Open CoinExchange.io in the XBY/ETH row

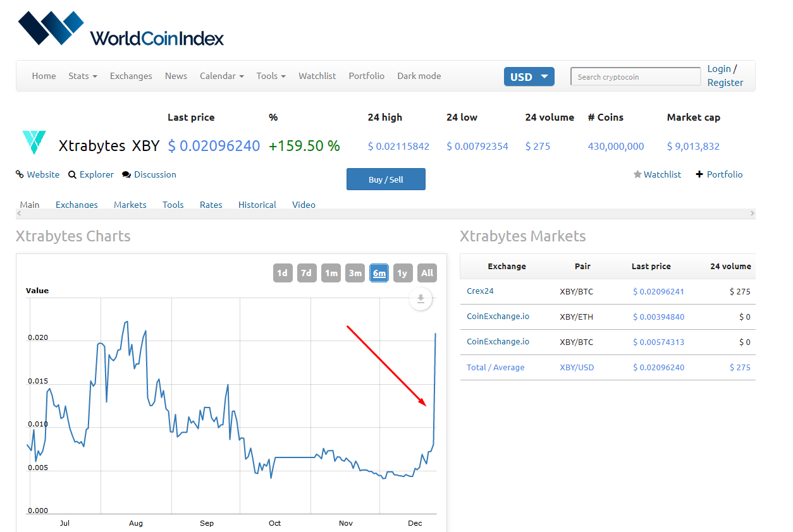click(498, 317)
